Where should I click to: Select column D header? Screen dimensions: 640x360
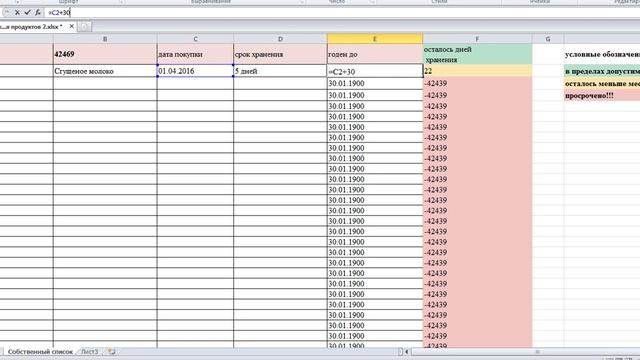280,39
